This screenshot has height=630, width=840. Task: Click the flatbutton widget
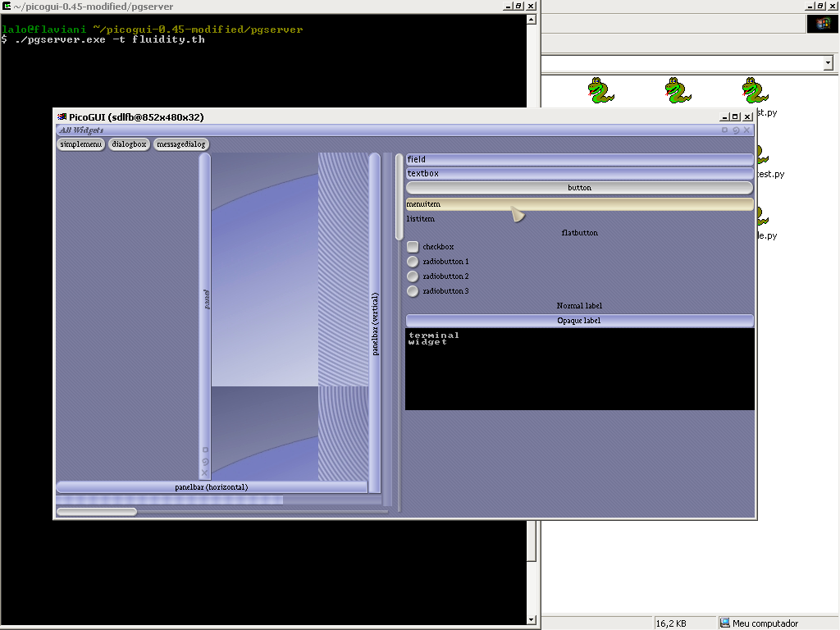point(580,232)
